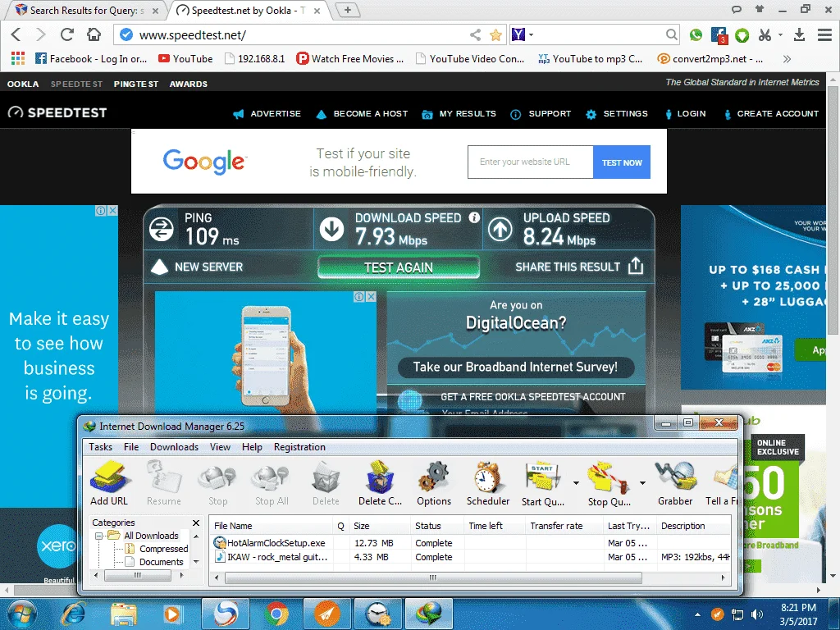Screen dimensions: 840x630
Task: Collapse the All Downloads tree node
Action: pos(98,536)
